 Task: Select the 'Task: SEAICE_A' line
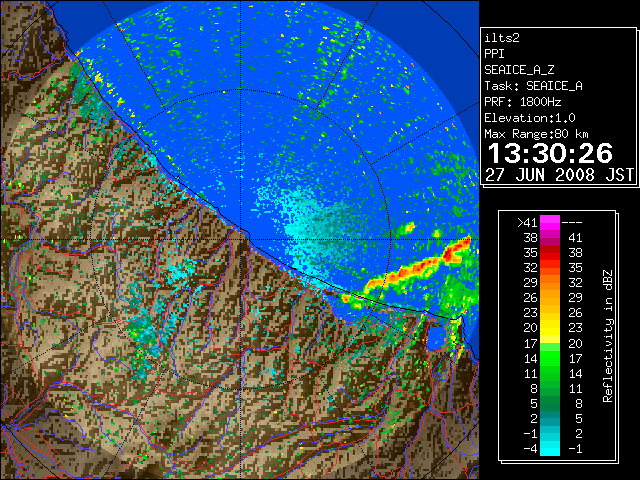[x=533, y=86]
